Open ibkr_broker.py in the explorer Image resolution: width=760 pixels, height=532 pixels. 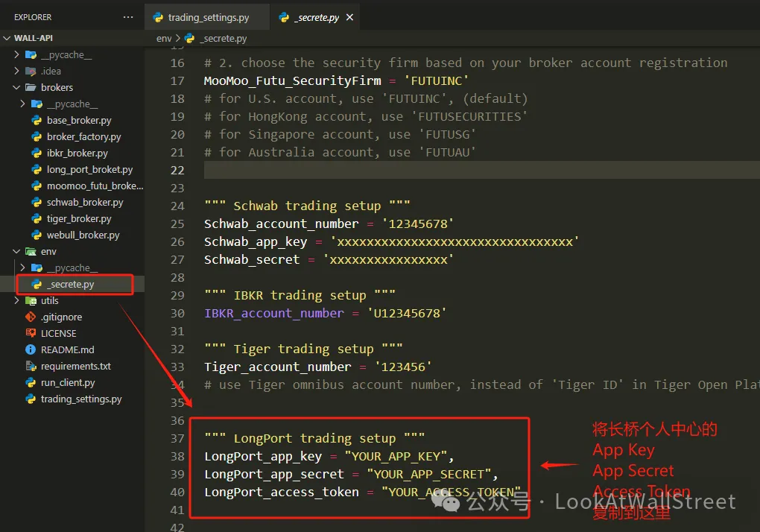77,153
